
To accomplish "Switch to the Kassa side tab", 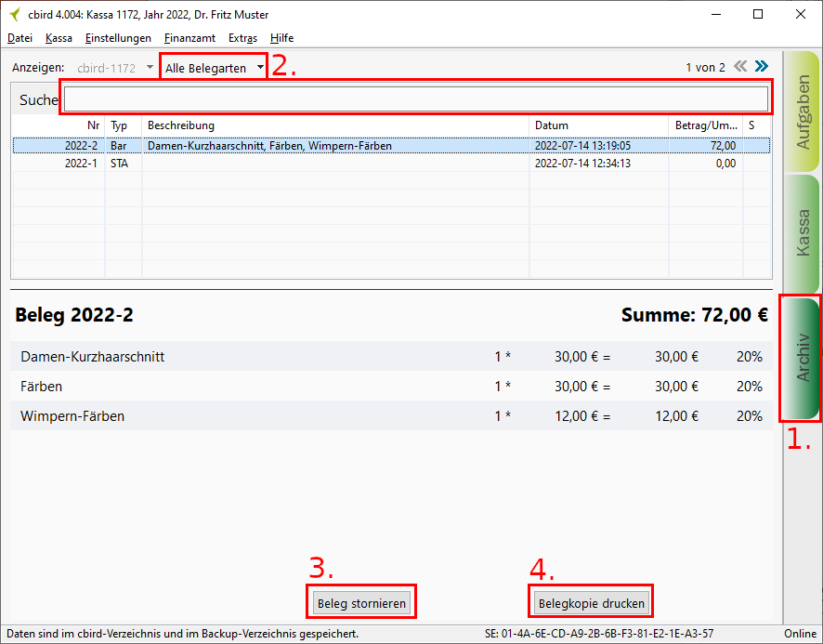I will coord(803,232).
